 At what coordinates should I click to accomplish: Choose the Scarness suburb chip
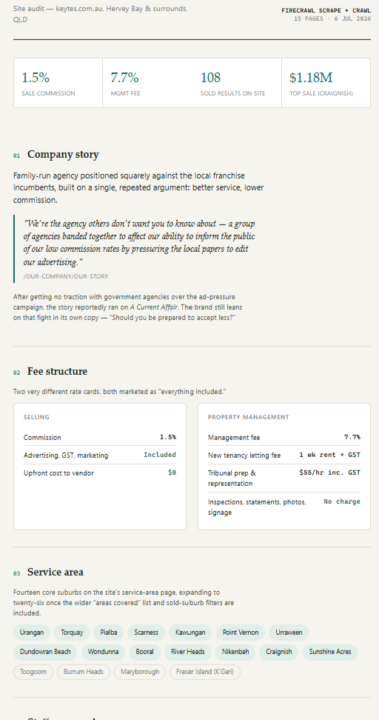146,632
